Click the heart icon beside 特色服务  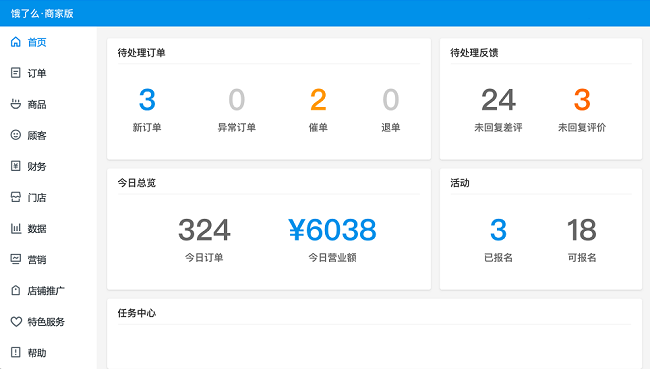click(x=16, y=322)
